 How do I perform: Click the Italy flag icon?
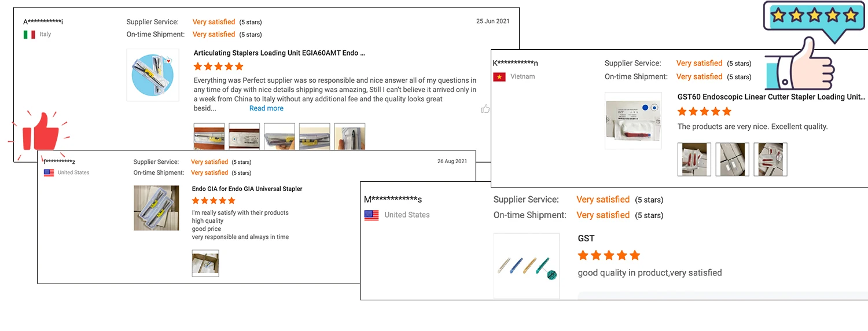click(29, 35)
